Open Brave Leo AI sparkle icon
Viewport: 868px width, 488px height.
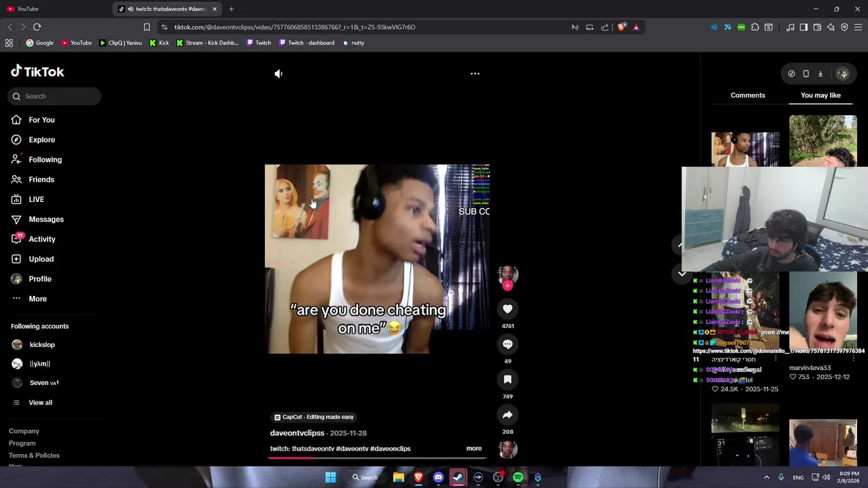[x=831, y=27]
